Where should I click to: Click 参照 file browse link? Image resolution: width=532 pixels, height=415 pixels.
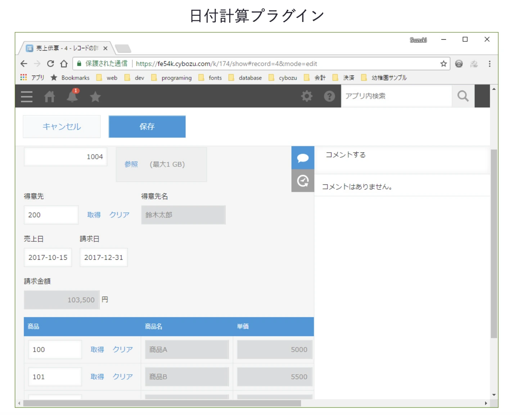coord(131,164)
